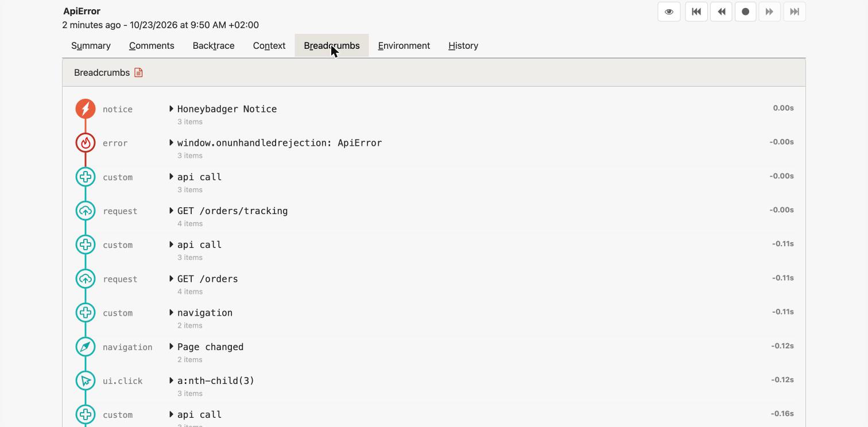Switch to the Comments tab

[152, 45]
